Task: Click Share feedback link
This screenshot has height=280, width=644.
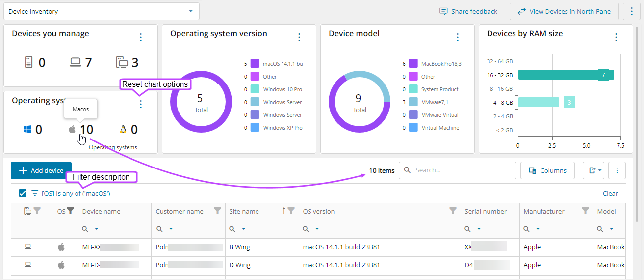Action: tap(468, 11)
